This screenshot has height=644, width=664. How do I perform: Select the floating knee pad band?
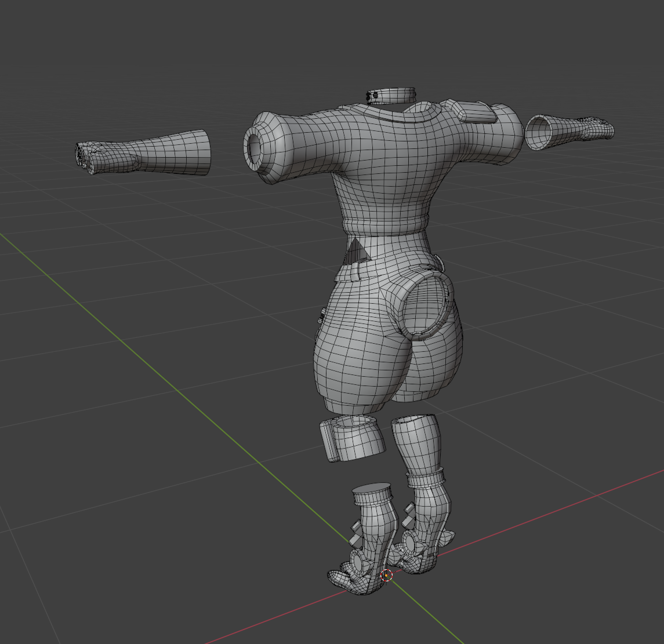[x=353, y=438]
